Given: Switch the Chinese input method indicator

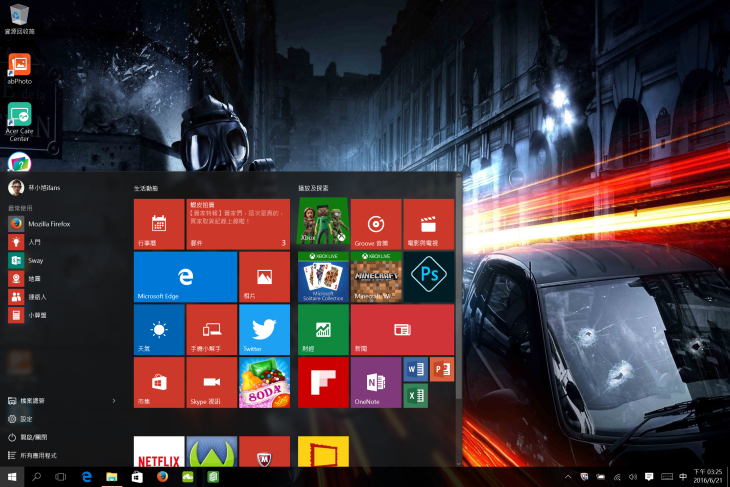Looking at the screenshot, I should pyautogui.click(x=683, y=477).
